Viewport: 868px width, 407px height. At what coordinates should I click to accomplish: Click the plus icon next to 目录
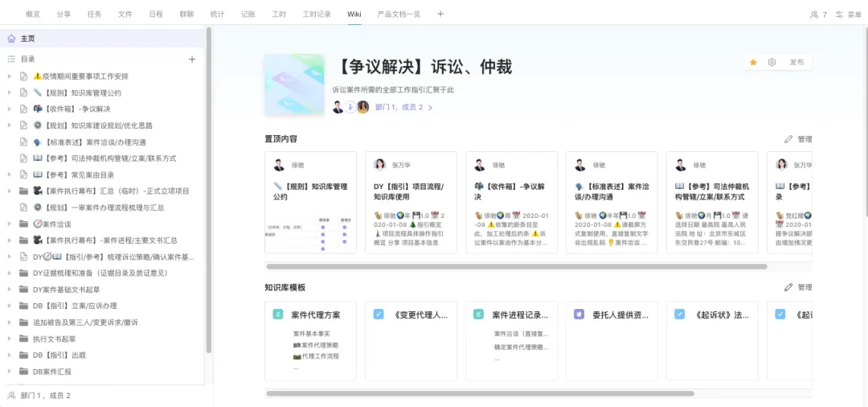(x=192, y=59)
